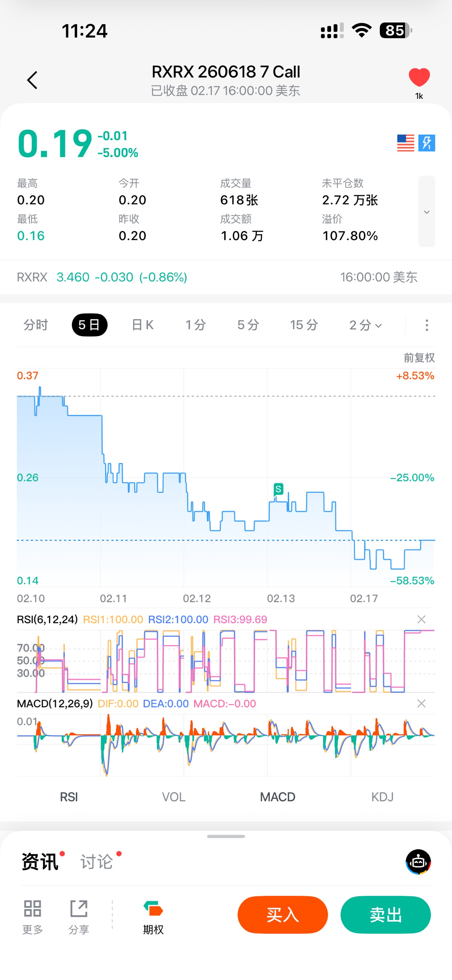This screenshot has width=452, height=980.
Task: Open chart settings three-dot menu
Action: pos(426,325)
